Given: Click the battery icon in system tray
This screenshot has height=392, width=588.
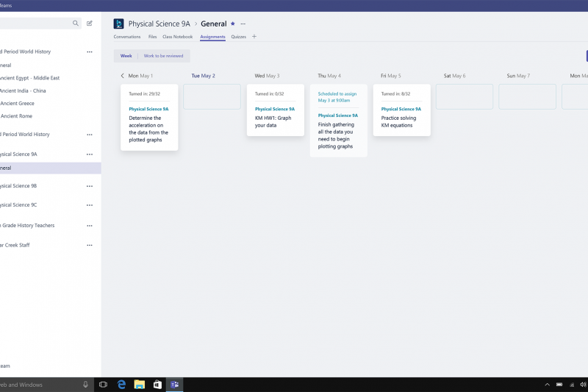Looking at the screenshot, I should coord(559,385).
